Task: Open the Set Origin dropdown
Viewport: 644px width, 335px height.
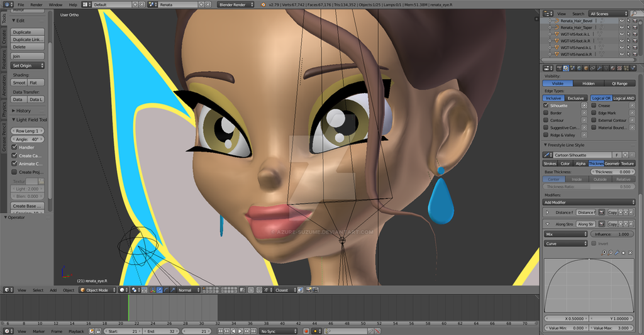Action: point(28,66)
